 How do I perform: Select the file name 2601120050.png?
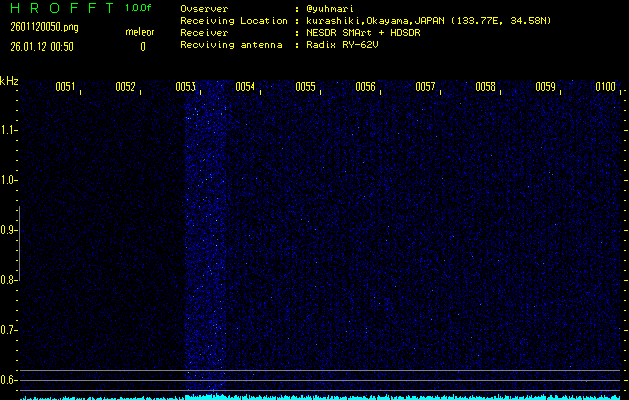[x=45, y=27]
